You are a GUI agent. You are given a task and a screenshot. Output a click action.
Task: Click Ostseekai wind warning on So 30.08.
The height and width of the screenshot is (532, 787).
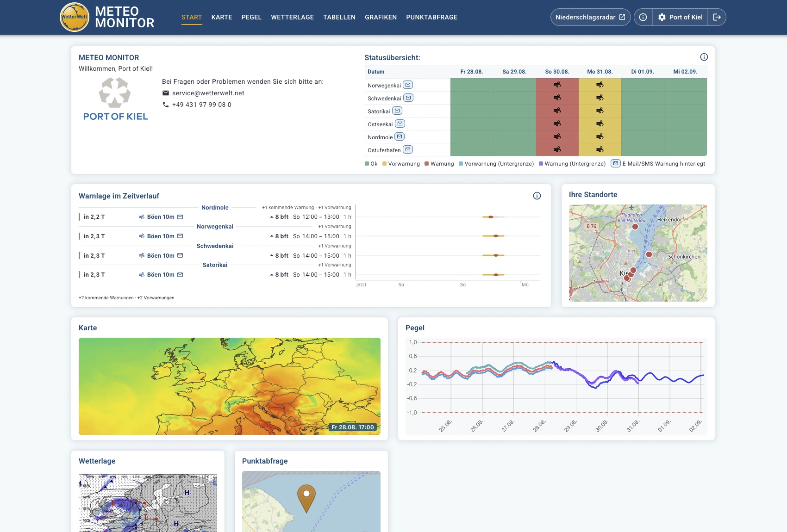557,124
